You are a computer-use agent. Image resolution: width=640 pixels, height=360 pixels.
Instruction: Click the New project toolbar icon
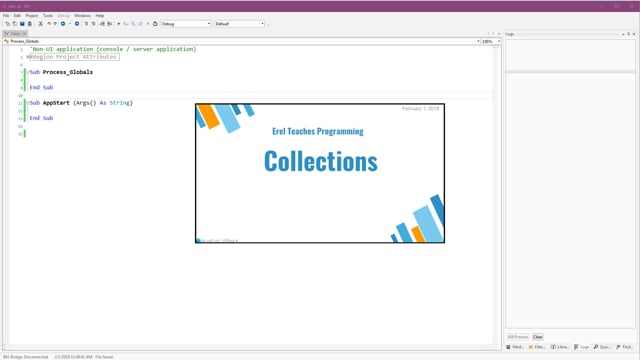[7, 24]
